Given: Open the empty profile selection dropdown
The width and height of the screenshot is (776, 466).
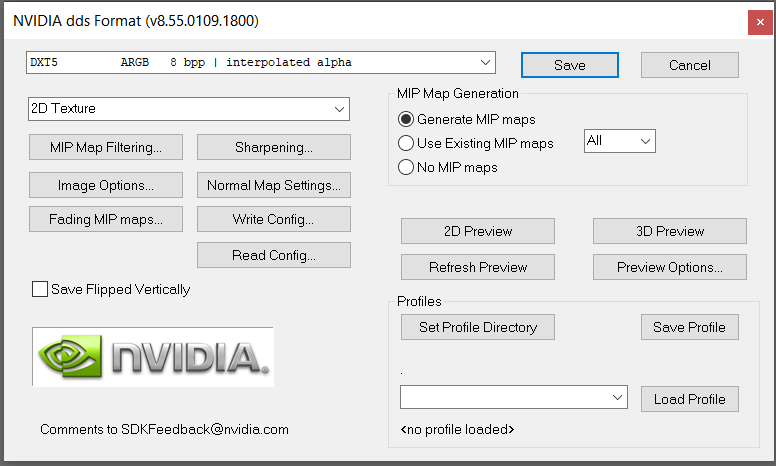Looking at the screenshot, I should [x=514, y=397].
